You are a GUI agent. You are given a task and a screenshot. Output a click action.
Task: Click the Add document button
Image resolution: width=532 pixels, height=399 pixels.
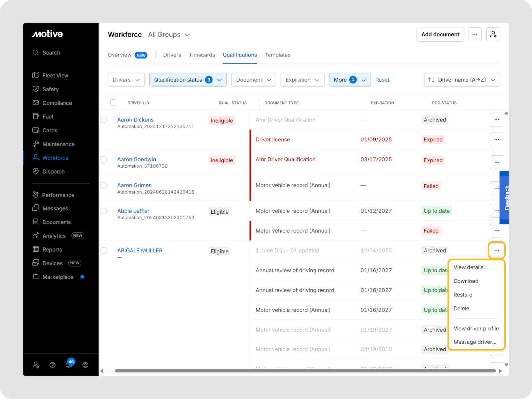pos(440,34)
